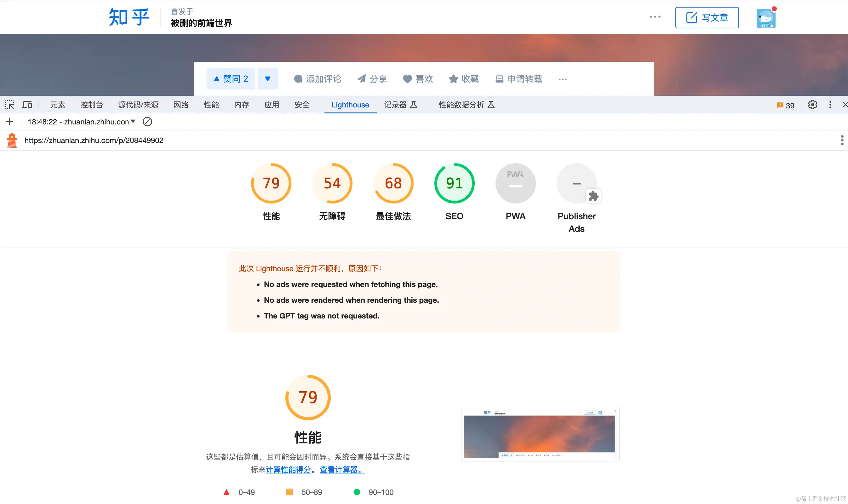The height and width of the screenshot is (504, 848).
Task: Open the 计算性能得分 link
Action: 288,469
